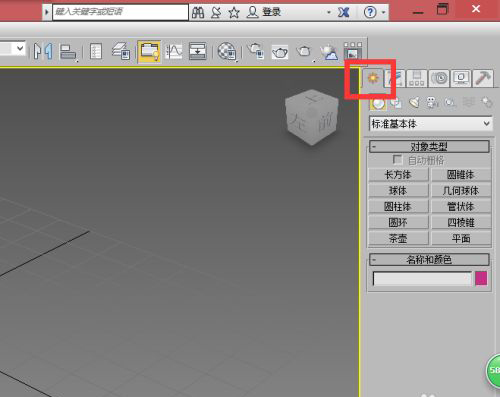
Task: Click the 登录 sign-in link
Action: click(272, 12)
